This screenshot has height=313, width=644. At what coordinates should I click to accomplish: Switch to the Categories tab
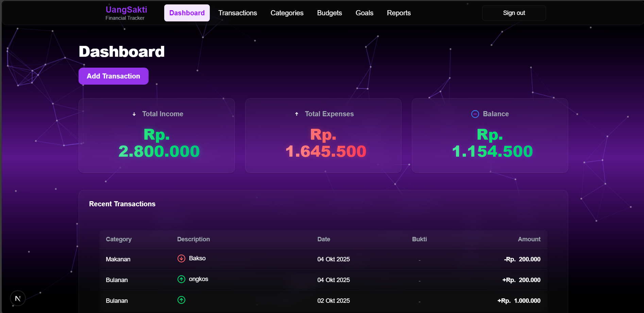(287, 13)
